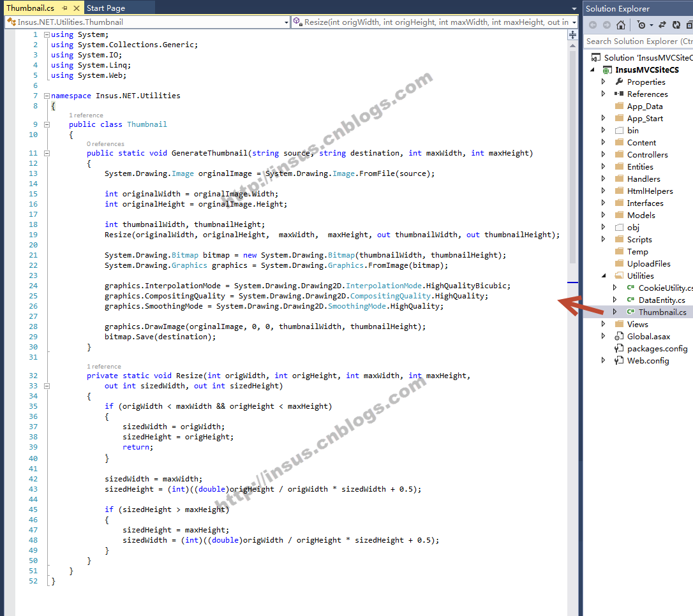Focus the Search Solution Explorer field
Image resolution: width=693 pixels, height=616 pixels.
point(638,41)
